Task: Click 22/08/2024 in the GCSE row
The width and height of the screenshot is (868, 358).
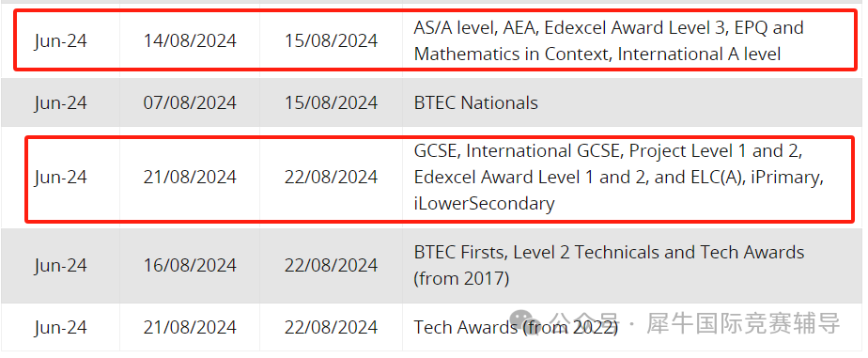Action: coord(331,177)
